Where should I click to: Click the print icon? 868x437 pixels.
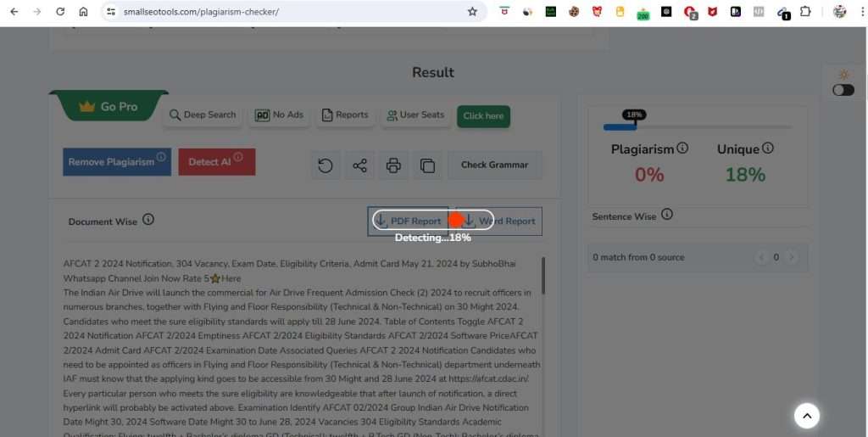pyautogui.click(x=393, y=165)
